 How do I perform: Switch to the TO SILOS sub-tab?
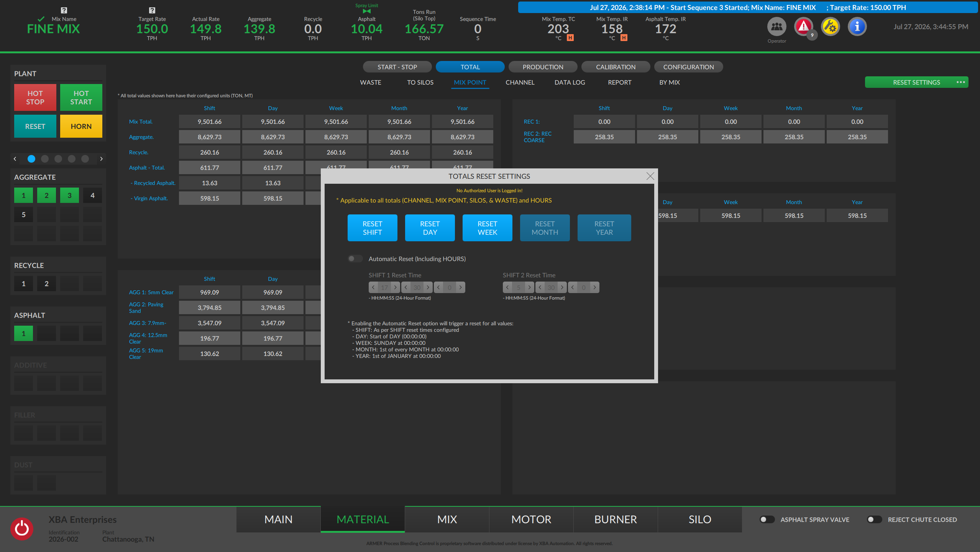420,82
